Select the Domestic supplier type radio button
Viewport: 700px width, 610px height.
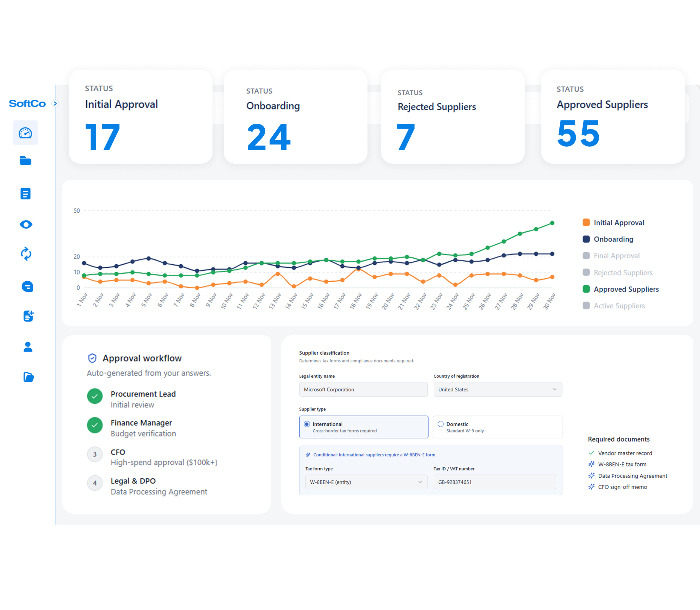441,424
